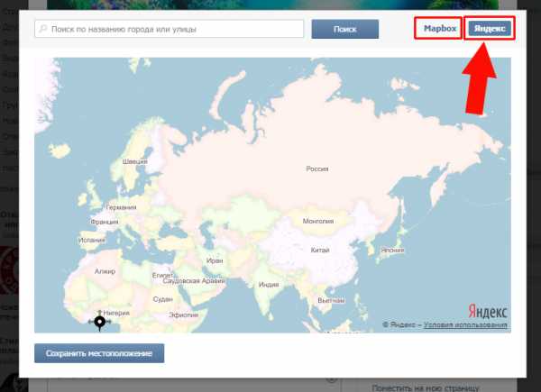The height and width of the screenshot is (392, 541).
Task: Click the Индия label on the map
Action: [x=269, y=285]
